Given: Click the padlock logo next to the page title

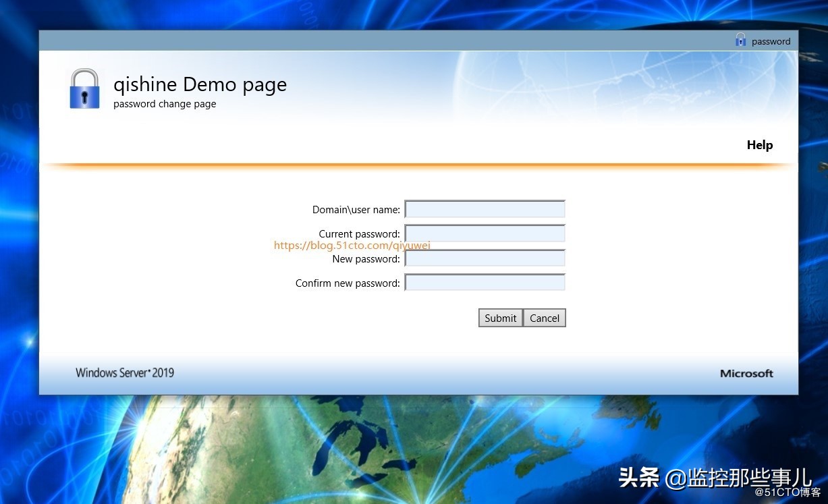Looking at the screenshot, I should coord(84,88).
